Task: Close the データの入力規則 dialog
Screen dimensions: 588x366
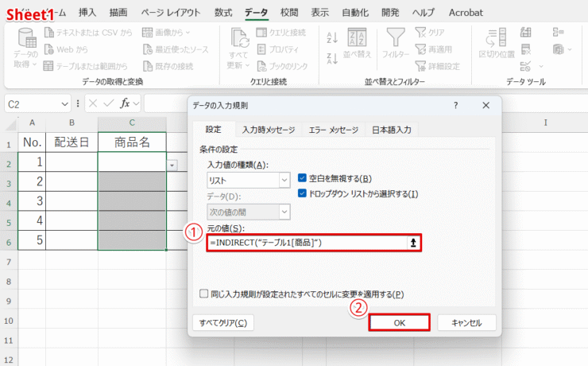Action: tap(486, 106)
